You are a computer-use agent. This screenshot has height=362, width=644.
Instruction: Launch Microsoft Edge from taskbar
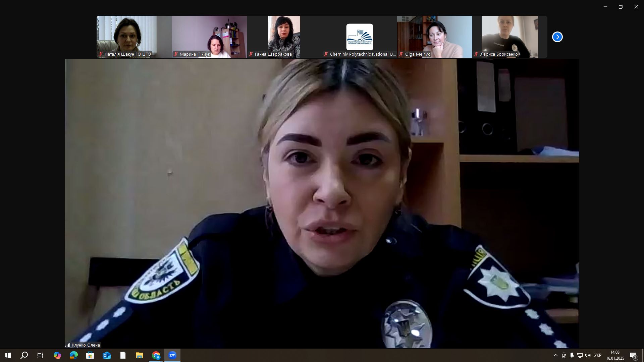pos(74,355)
